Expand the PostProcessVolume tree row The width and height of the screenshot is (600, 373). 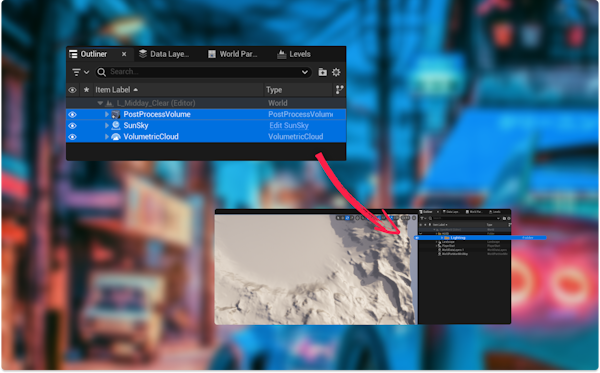[107, 114]
